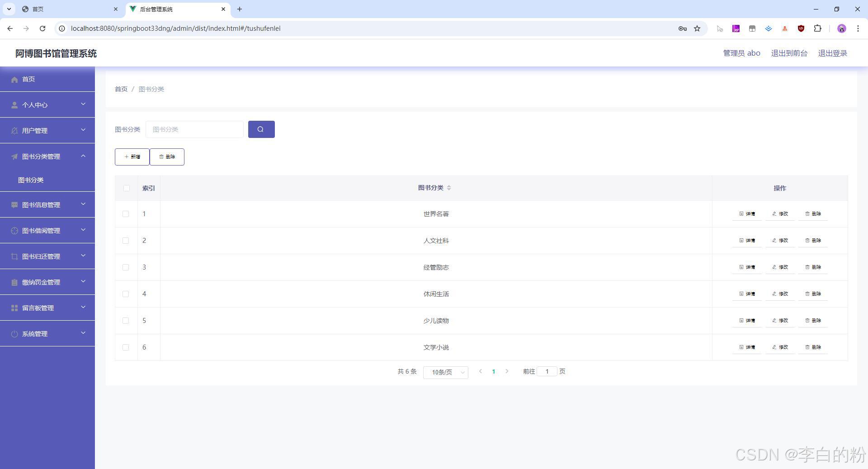Expand the 图书归还管理 sidebar menu
Image resolution: width=868 pixels, height=469 pixels.
click(x=47, y=256)
